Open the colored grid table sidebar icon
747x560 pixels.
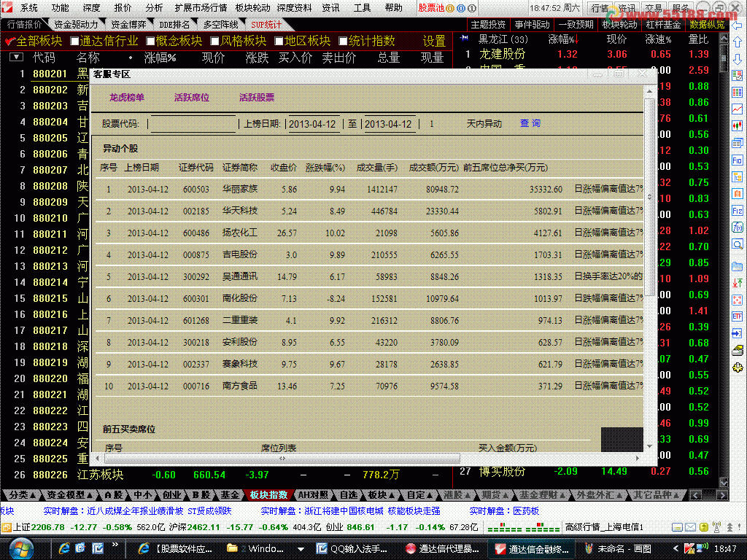737,93
